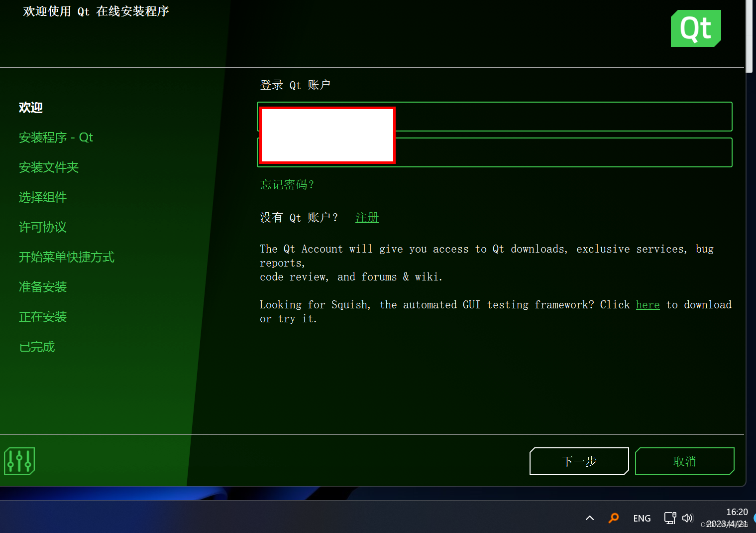The height and width of the screenshot is (533, 756).
Task: Select 准备安装 step
Action: (43, 287)
